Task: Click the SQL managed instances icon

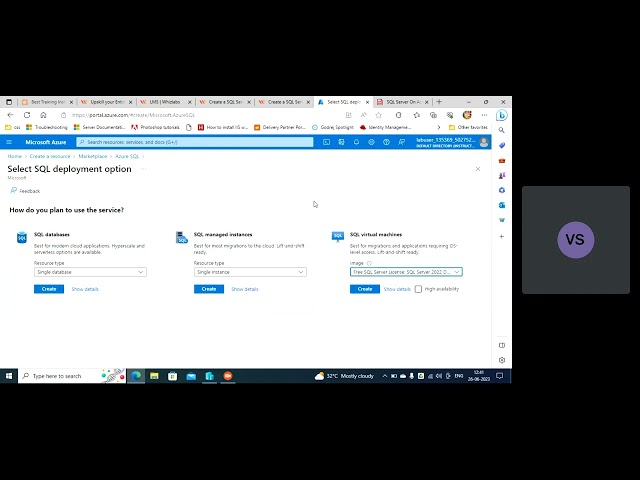Action: coord(182,237)
